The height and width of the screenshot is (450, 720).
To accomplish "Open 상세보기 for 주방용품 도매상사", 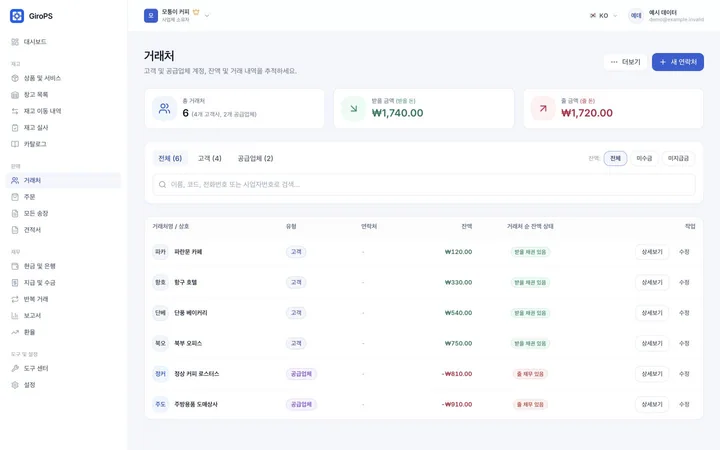I will 652,405.
